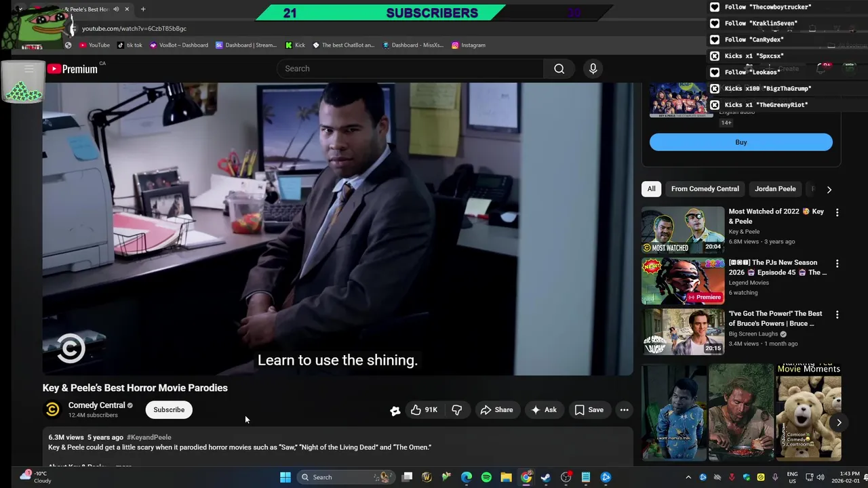The height and width of the screenshot is (488, 868).
Task: Click the Share button
Action: pos(496,409)
